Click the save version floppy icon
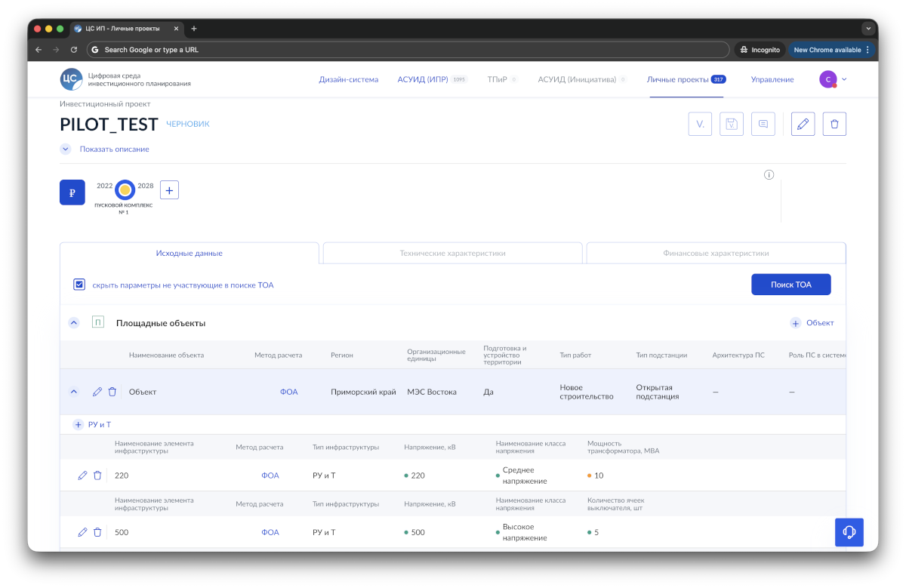Viewport: 906px width, 588px height. coord(731,124)
